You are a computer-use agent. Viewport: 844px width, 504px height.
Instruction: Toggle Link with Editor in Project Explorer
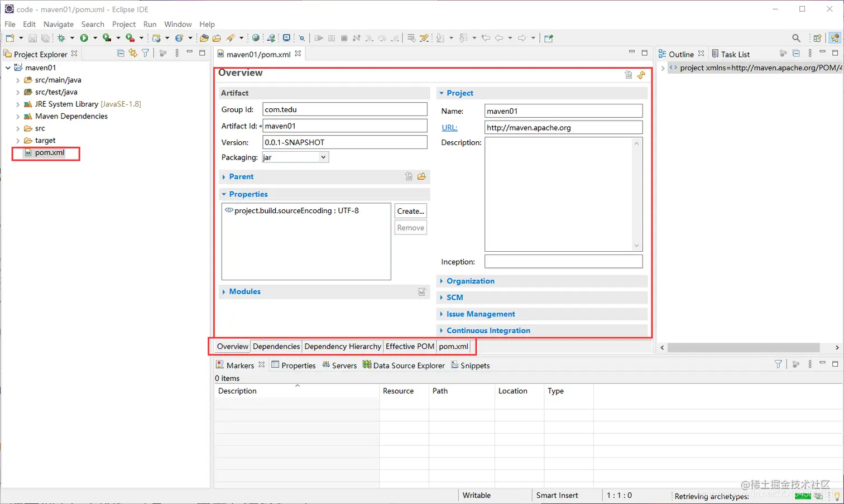(133, 53)
